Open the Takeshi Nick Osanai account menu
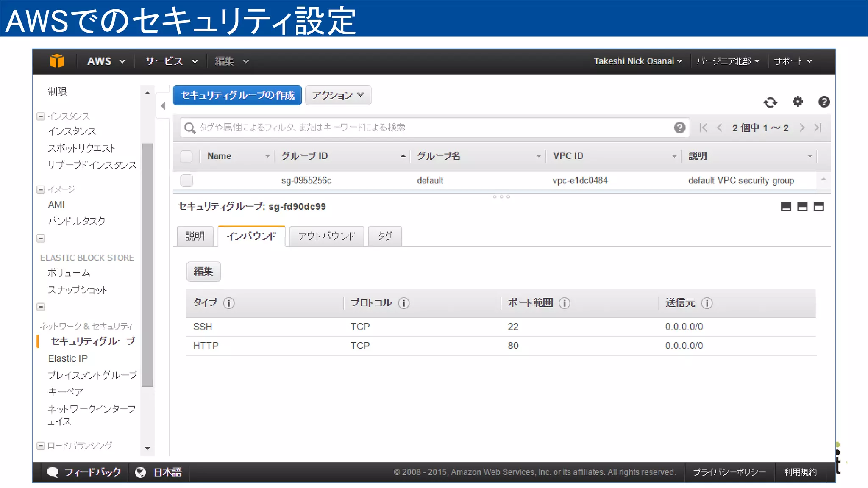Image resolution: width=868 pixels, height=488 pixels. click(x=638, y=61)
